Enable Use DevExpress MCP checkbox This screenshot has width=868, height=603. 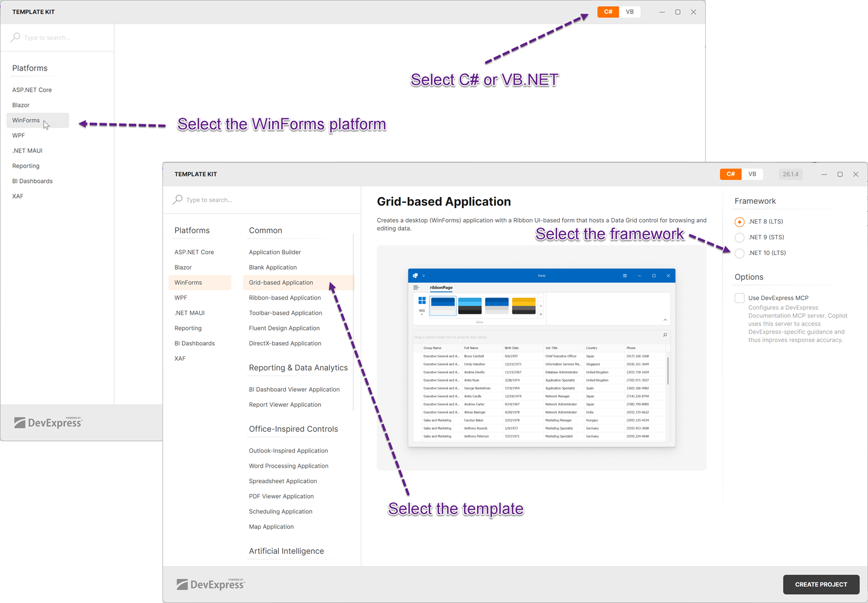click(740, 298)
